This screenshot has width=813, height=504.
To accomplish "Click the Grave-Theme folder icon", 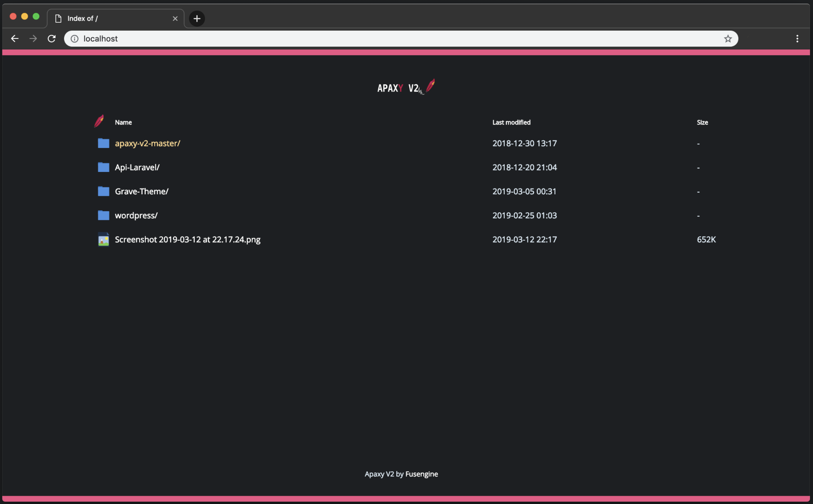I will coord(103,191).
